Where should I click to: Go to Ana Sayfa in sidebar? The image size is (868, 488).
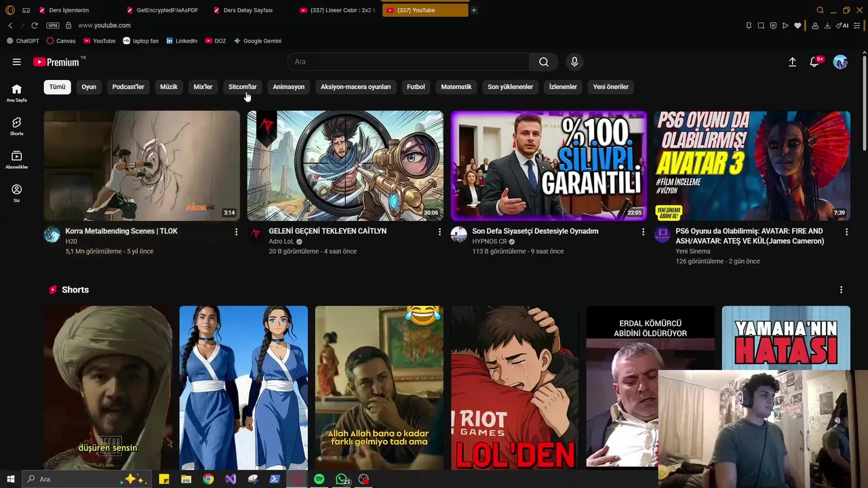16,93
